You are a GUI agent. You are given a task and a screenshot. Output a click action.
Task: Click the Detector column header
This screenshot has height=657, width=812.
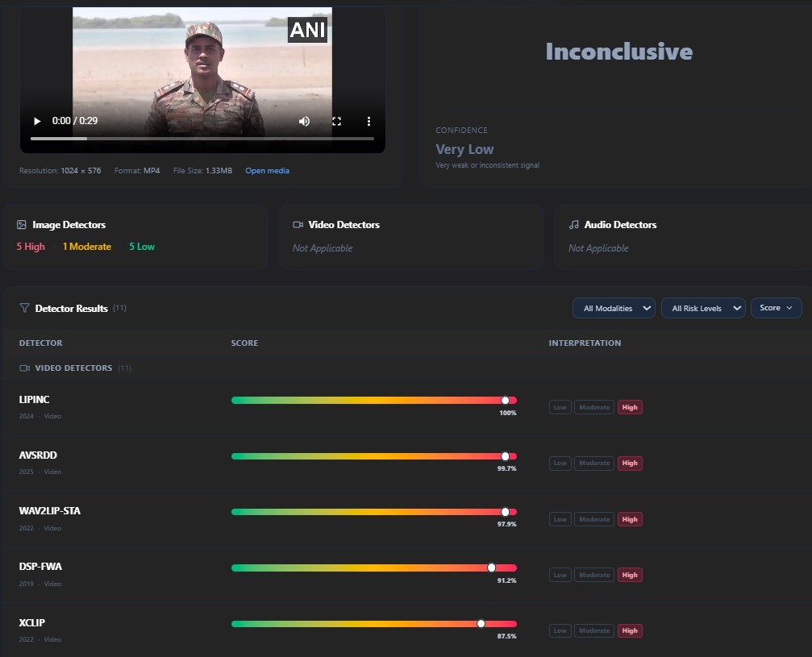[x=40, y=343]
